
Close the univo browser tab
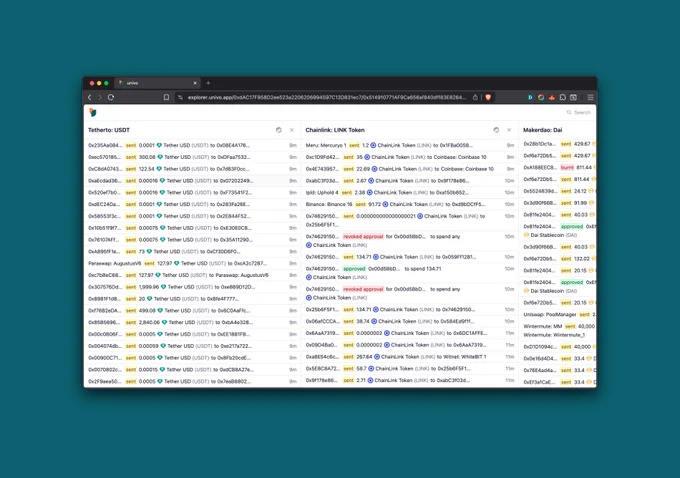[195, 83]
